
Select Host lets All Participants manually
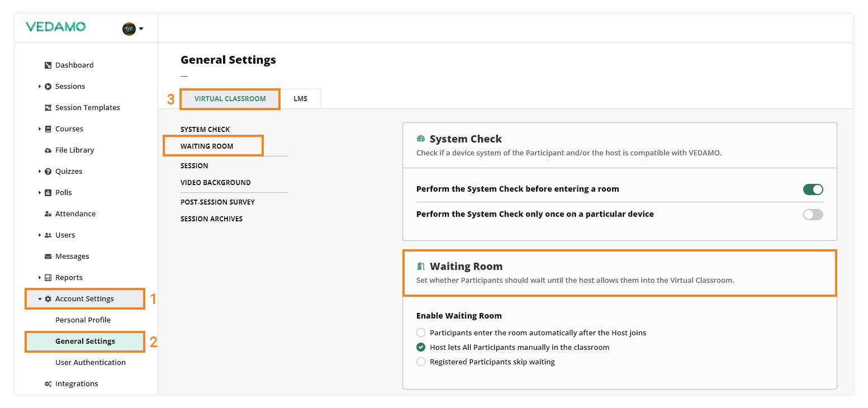(x=421, y=348)
